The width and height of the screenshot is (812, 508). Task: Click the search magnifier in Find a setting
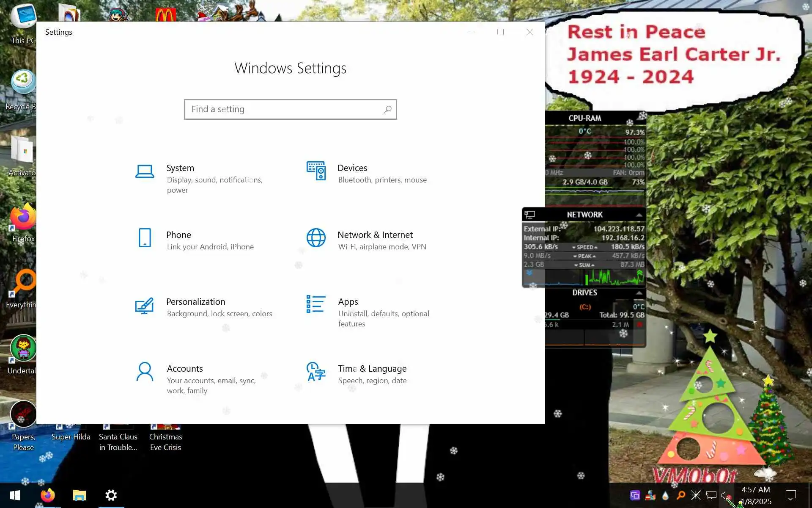[387, 109]
